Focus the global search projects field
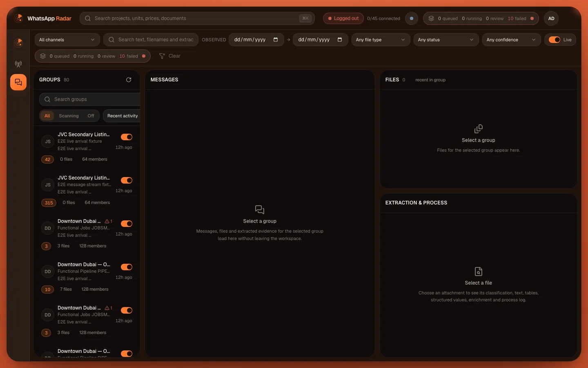Viewport: 588px width, 368px height. coord(197,18)
